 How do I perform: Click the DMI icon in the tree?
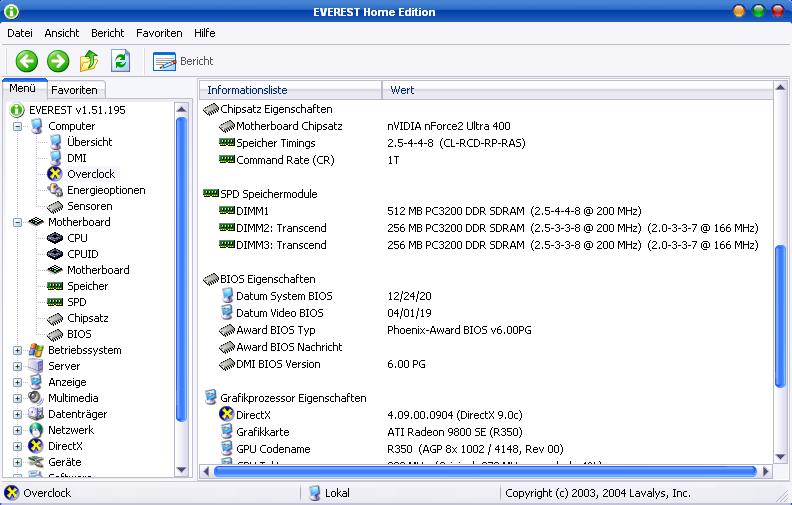[55, 158]
